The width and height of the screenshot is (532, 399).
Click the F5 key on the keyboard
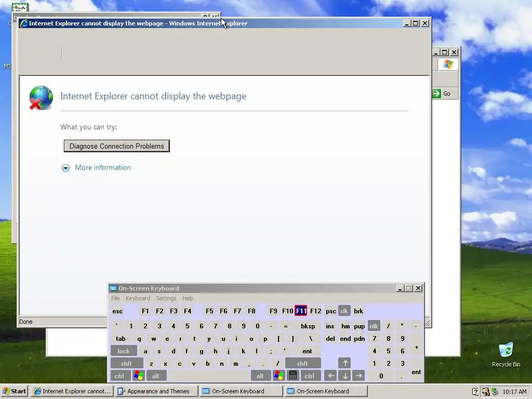click(209, 311)
